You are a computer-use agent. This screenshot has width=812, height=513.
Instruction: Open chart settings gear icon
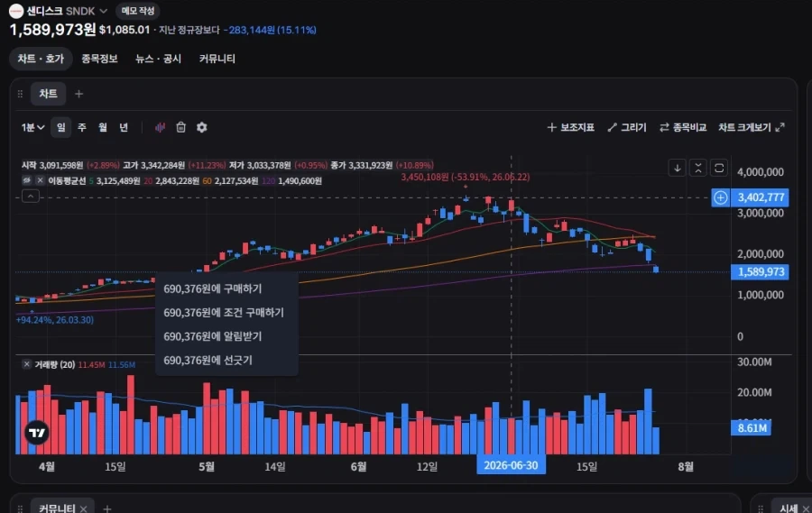point(202,127)
